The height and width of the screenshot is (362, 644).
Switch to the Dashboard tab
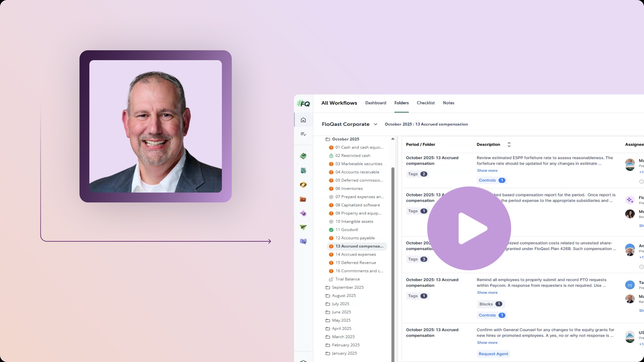click(375, 103)
